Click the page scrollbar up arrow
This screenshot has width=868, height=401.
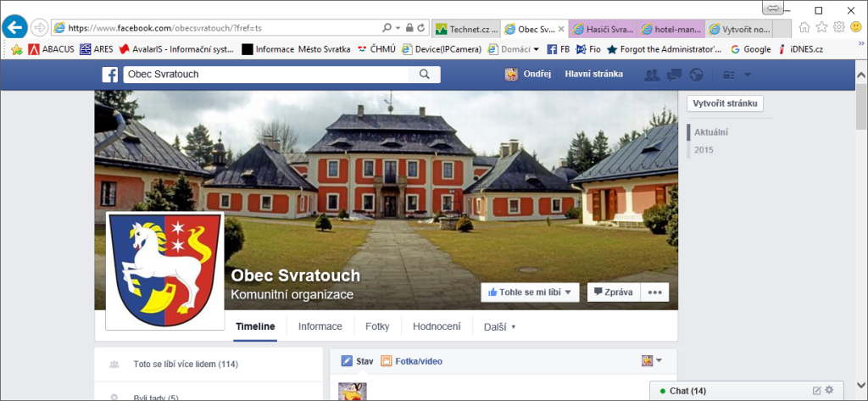(861, 76)
